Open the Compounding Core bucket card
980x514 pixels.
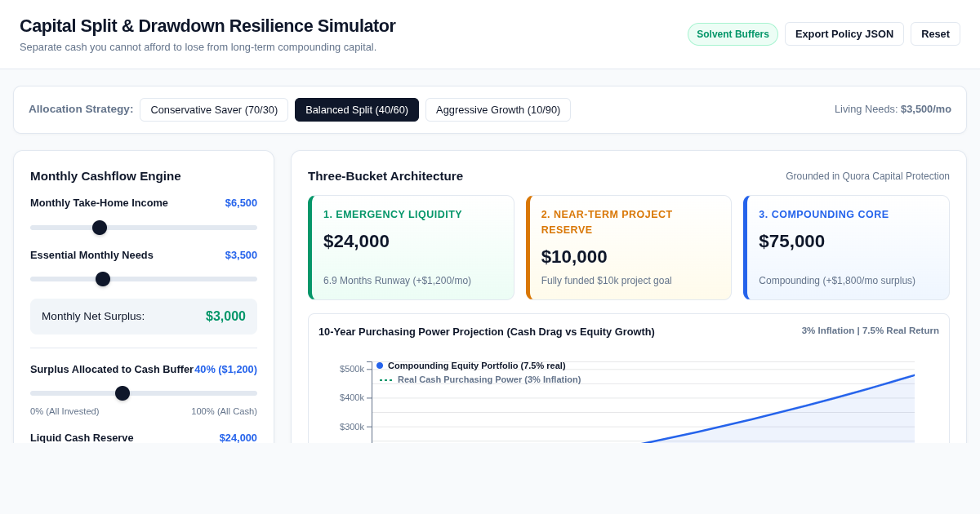[x=846, y=247]
